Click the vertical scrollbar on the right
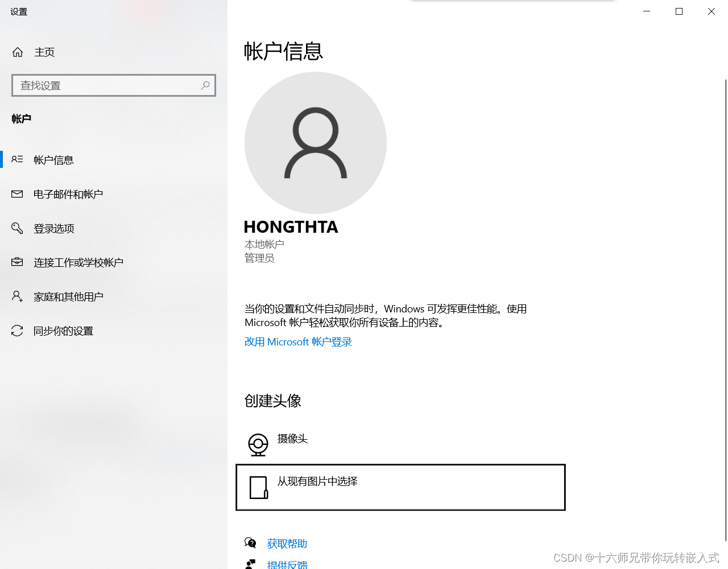 (x=726, y=310)
